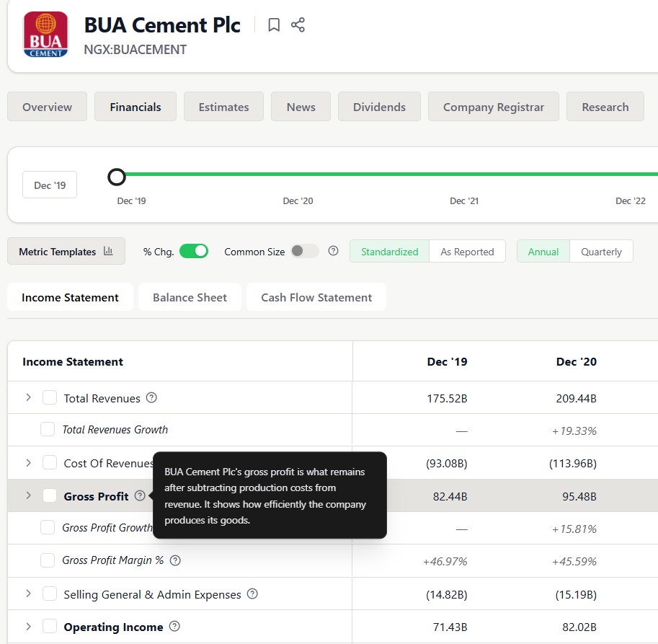658x644 pixels.
Task: Open Selling General & Admin Expenses info icon
Action: [252, 594]
